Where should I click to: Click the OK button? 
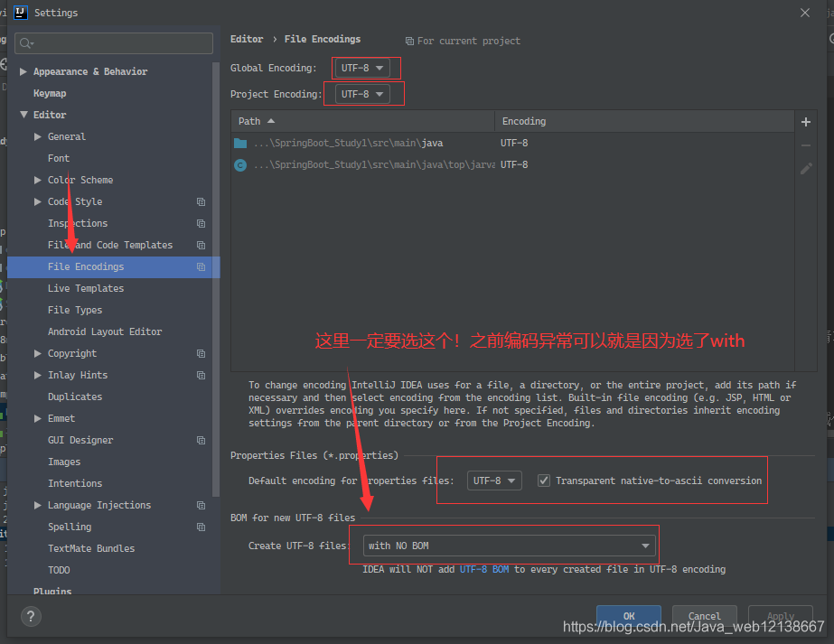click(628, 615)
